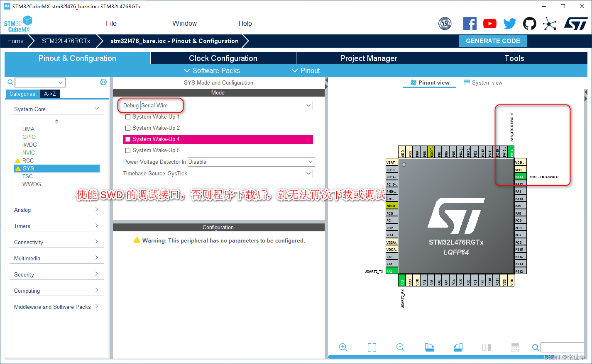Viewport: 592px width, 364px height.
Task: Switch to the Project Manager tab
Action: pyautogui.click(x=369, y=58)
